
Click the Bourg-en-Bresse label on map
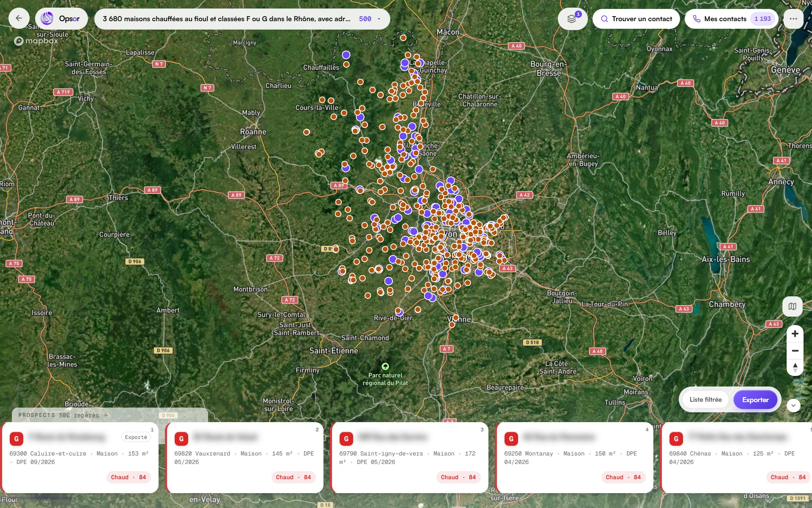coord(549,69)
